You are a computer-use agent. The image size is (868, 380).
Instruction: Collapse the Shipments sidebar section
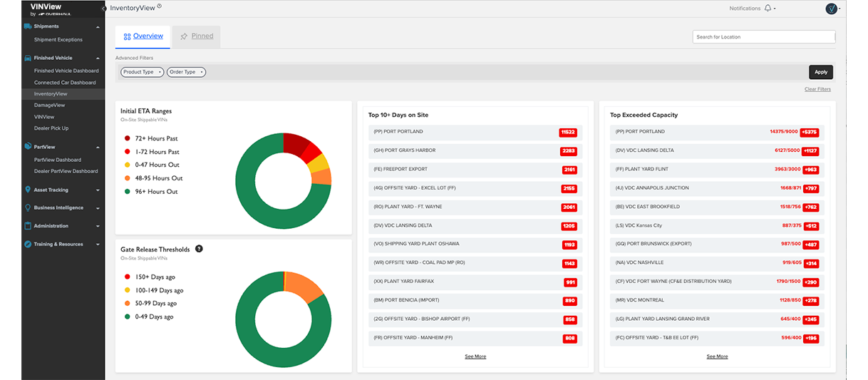point(98,26)
